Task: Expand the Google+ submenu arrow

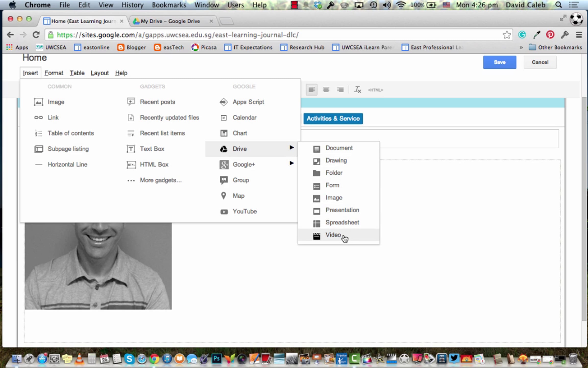Action: [291, 163]
